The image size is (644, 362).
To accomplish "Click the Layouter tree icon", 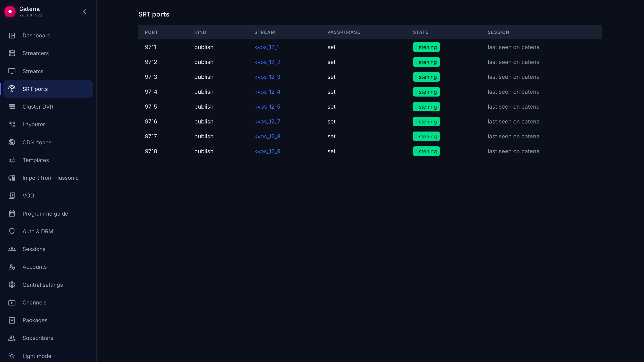I will click(x=12, y=124).
